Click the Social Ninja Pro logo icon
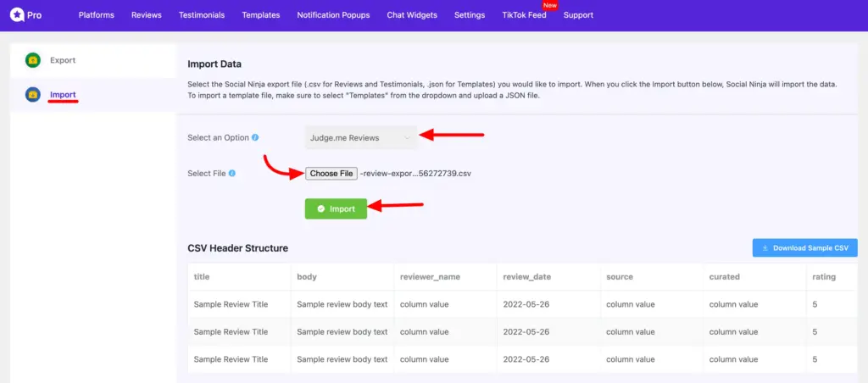 point(16,15)
